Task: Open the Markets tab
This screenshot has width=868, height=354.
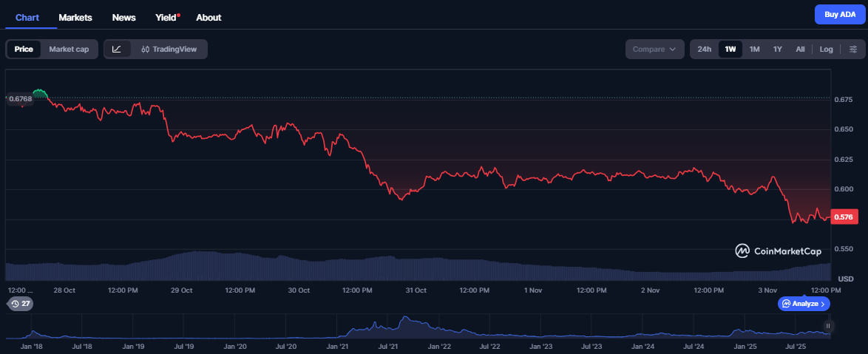Action: [x=75, y=17]
